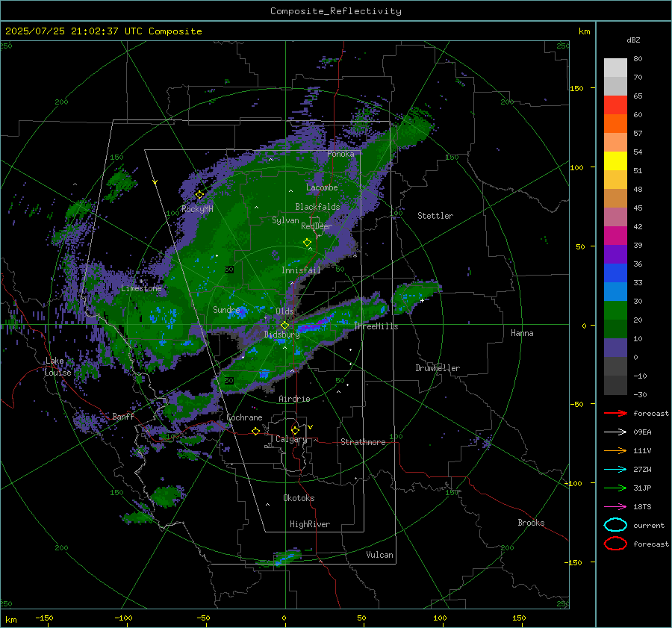Click the Ponoka city label
Viewport: 672px width, 628px height.
340,154
